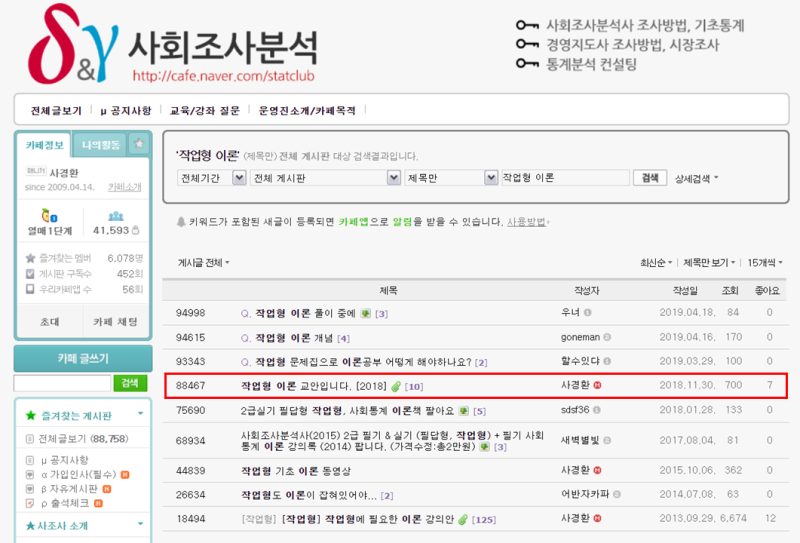Viewport: 800px width, 543px height.
Task: Click the 카페 글쓰기 write button
Action: click(83, 359)
